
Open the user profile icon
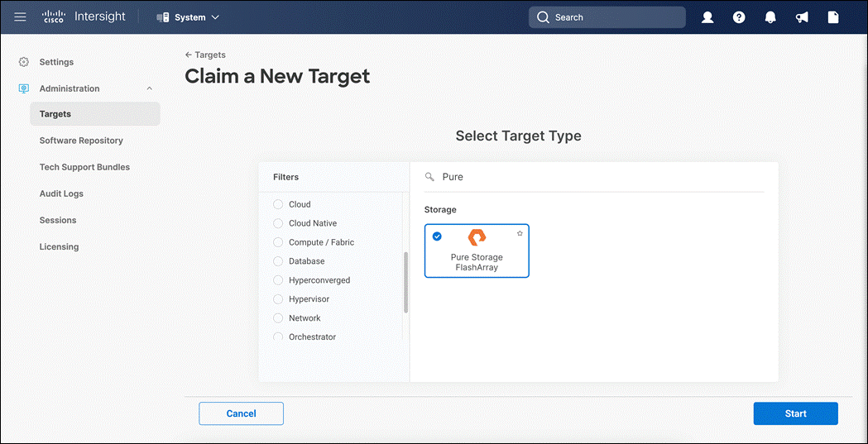[707, 17]
